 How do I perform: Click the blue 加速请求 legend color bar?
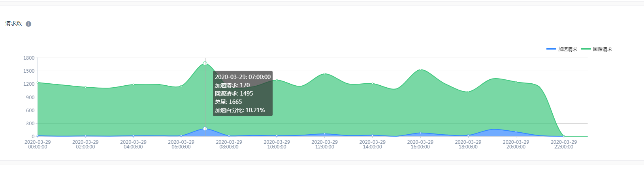(x=551, y=49)
